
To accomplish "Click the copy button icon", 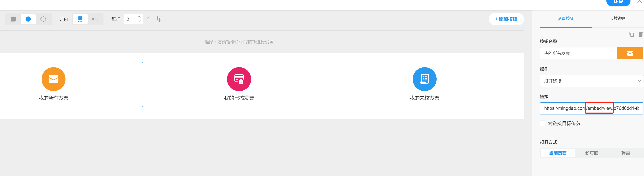I will pyautogui.click(x=632, y=34).
